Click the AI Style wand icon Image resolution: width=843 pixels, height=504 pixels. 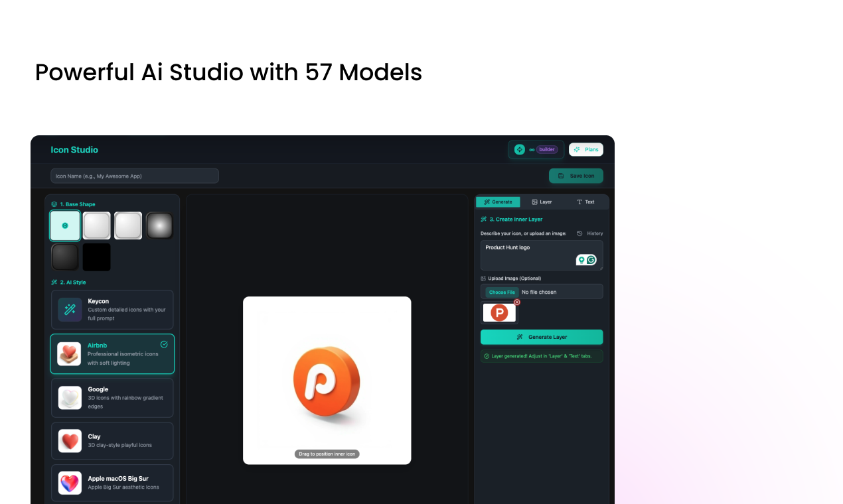point(54,282)
